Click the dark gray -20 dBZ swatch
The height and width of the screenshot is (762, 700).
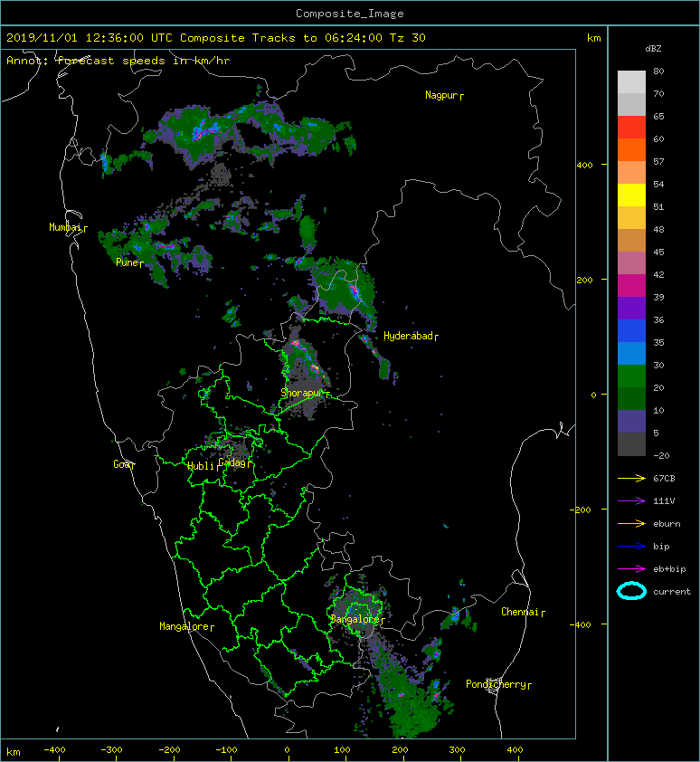coord(631,444)
